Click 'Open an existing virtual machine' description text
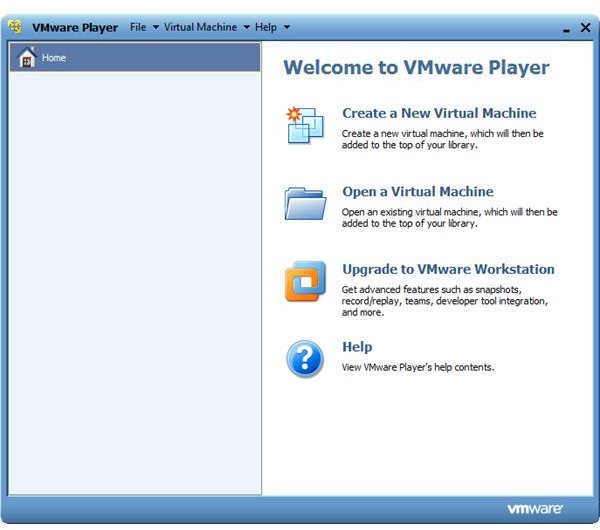The height and width of the screenshot is (530, 600). (x=450, y=218)
